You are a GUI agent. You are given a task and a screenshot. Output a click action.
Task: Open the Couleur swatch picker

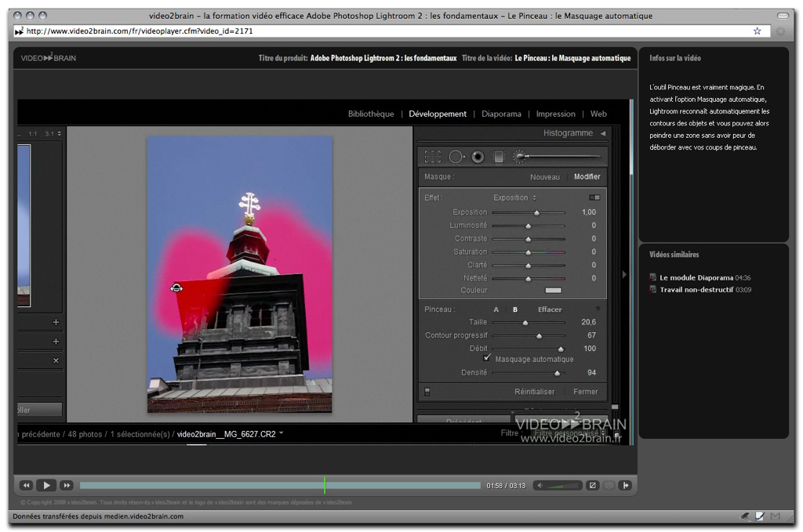click(x=553, y=290)
